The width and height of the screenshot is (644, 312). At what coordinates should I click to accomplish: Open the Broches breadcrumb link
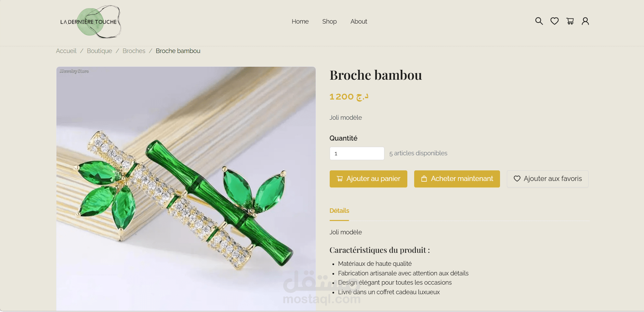point(134,51)
